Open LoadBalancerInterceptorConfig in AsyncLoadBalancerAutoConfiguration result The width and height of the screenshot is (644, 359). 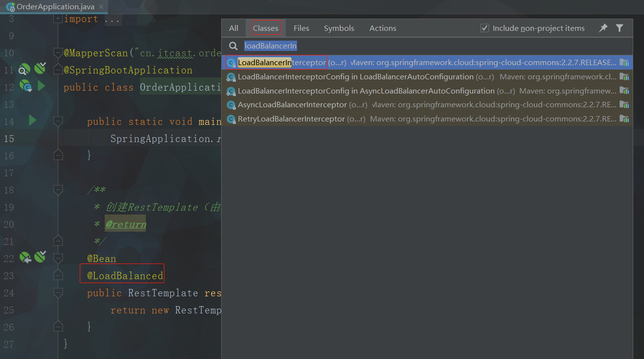[x=427, y=91]
